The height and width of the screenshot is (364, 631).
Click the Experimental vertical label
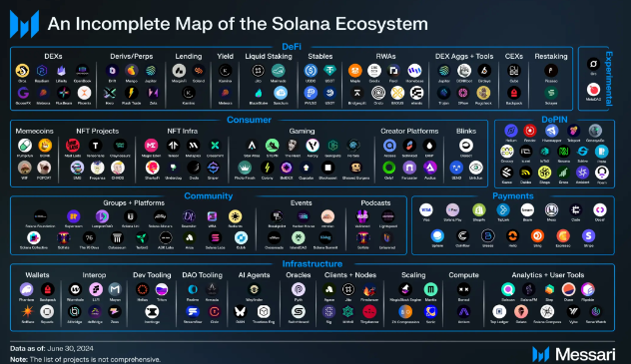coord(609,79)
